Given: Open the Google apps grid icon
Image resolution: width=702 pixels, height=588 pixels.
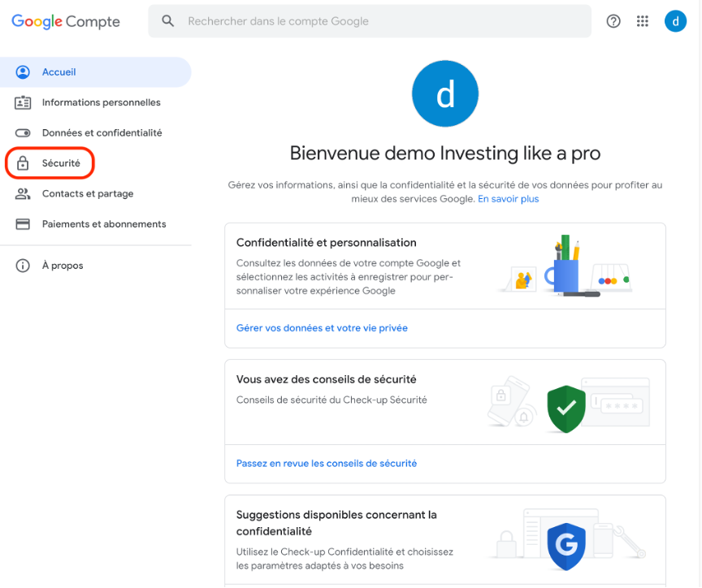Looking at the screenshot, I should [x=643, y=21].
